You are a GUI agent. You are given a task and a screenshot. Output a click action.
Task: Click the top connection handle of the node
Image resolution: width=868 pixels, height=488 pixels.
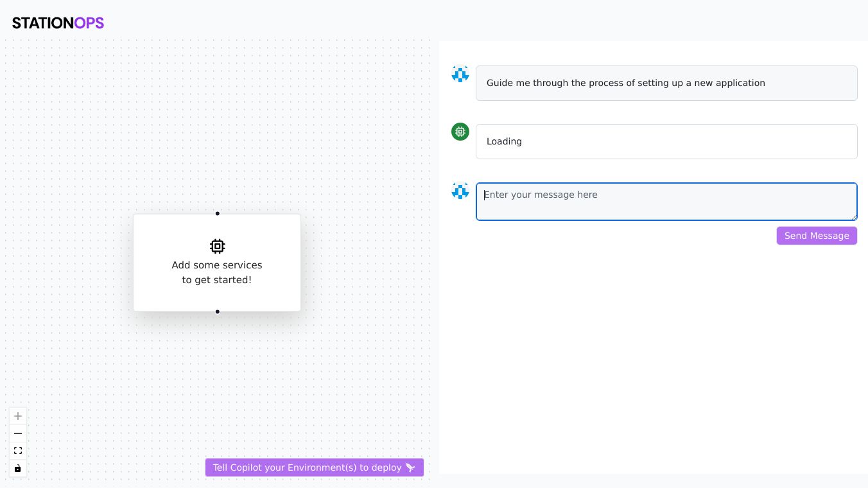click(218, 213)
